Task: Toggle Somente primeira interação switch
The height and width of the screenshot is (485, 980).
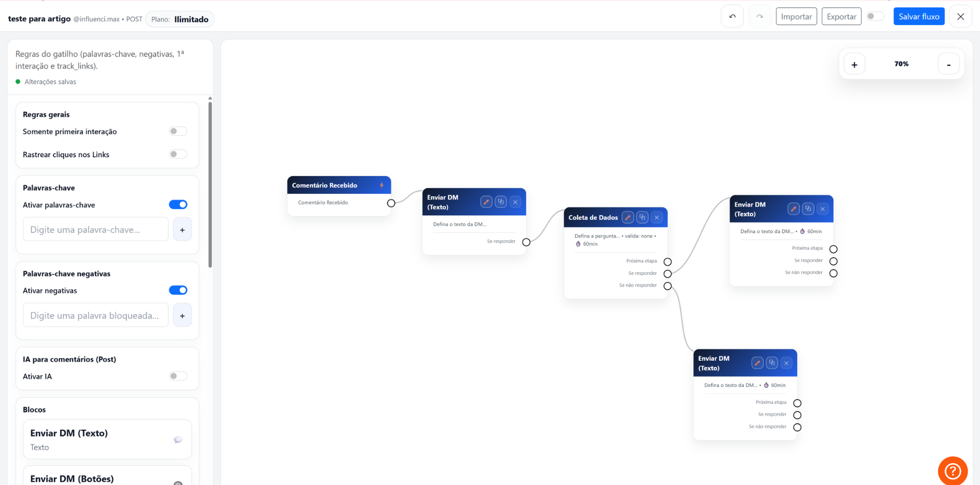Action: pyautogui.click(x=178, y=131)
